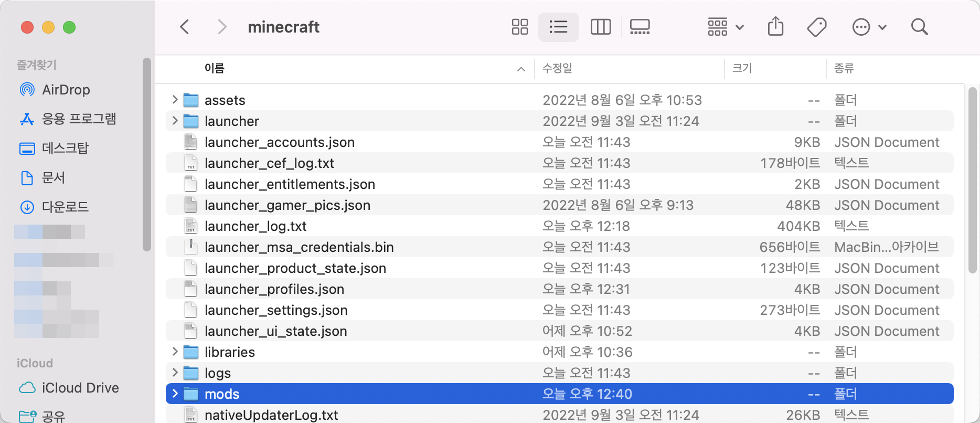Click the sidebar vertical scrollbar
The width and height of the screenshot is (980, 423).
pos(147,154)
